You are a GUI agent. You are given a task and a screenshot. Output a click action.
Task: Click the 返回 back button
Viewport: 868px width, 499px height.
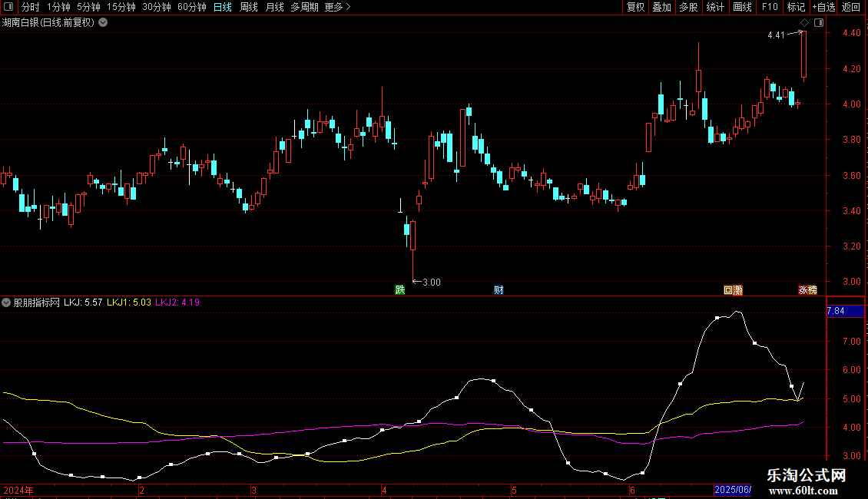click(x=851, y=7)
